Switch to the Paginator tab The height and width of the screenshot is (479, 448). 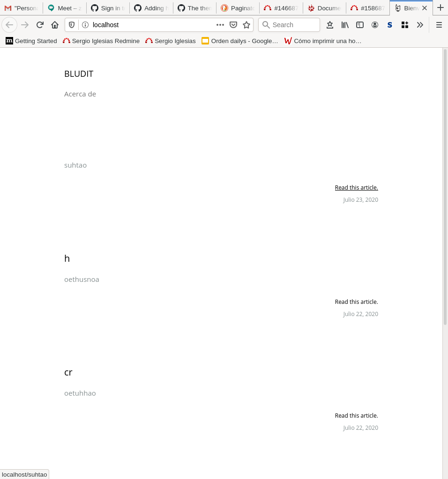[x=238, y=8]
